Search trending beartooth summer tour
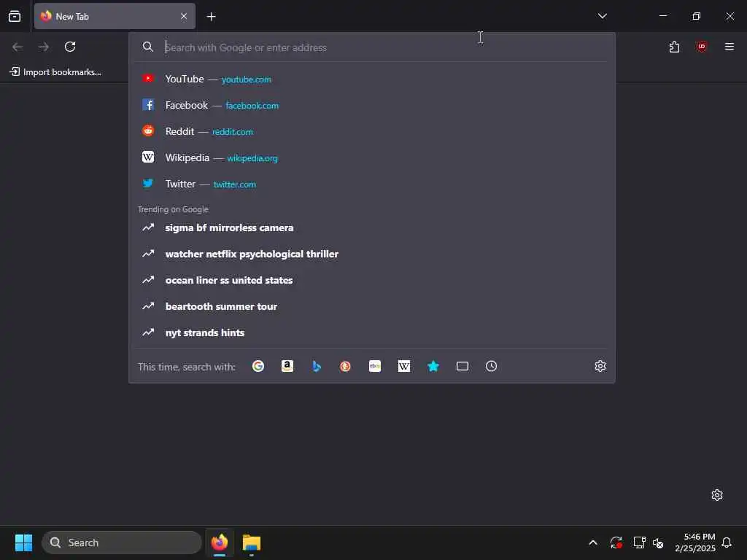Image resolution: width=747 pixels, height=560 pixels. coord(371,306)
